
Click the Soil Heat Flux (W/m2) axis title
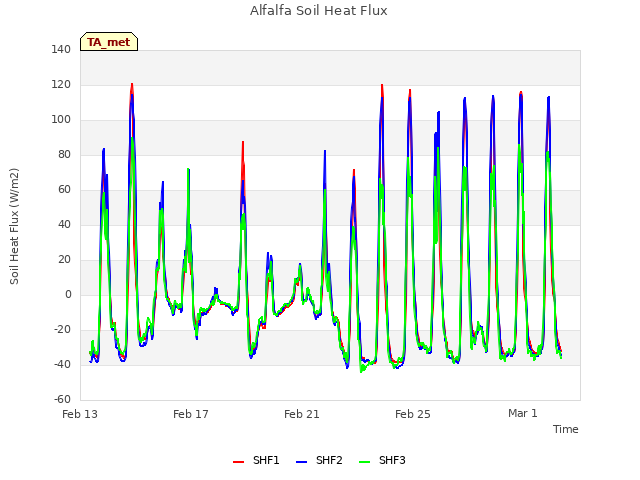[14, 226]
